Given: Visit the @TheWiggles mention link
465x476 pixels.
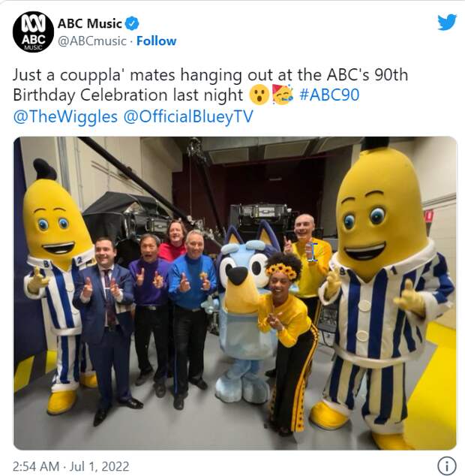Looking at the screenshot, I should 65,116.
